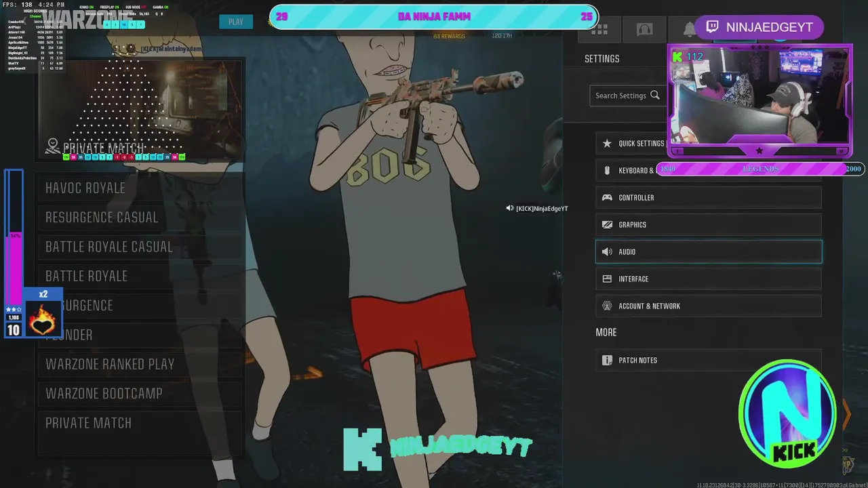Click the gamepad icon beside Controller
Screen dimensions: 868x488
[x=607, y=198]
